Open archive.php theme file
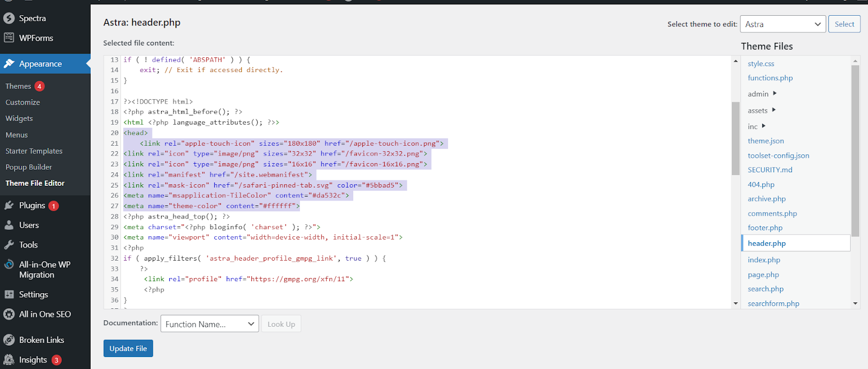This screenshot has width=868, height=369. 767,199
